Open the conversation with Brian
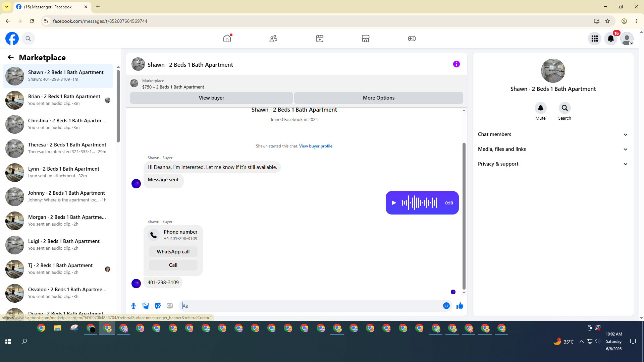Screen dimensions: 644x362 click(58, 100)
